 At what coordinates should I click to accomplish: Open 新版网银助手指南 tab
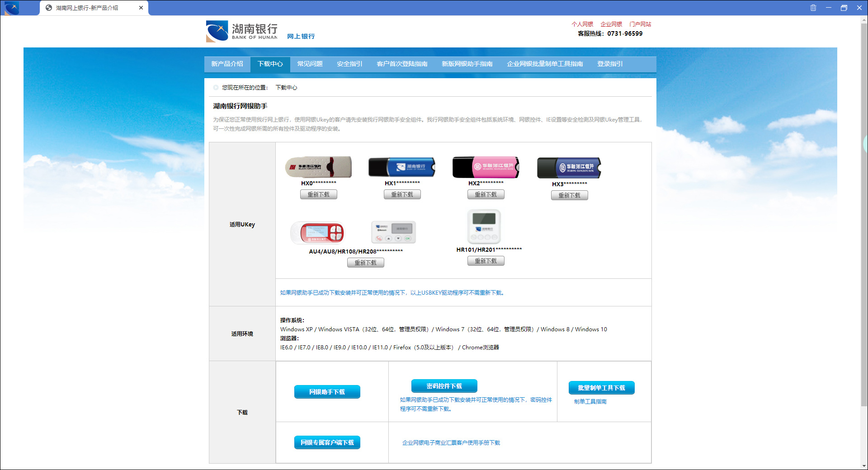(x=467, y=64)
